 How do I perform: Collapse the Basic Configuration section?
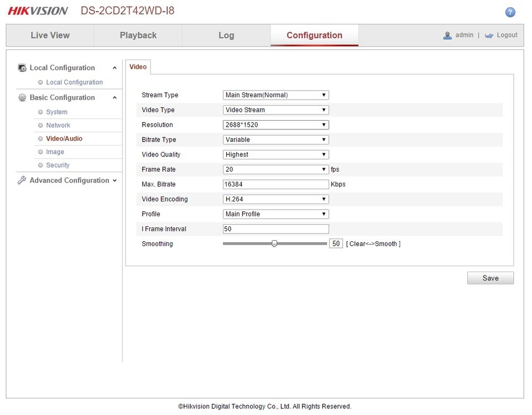[114, 98]
